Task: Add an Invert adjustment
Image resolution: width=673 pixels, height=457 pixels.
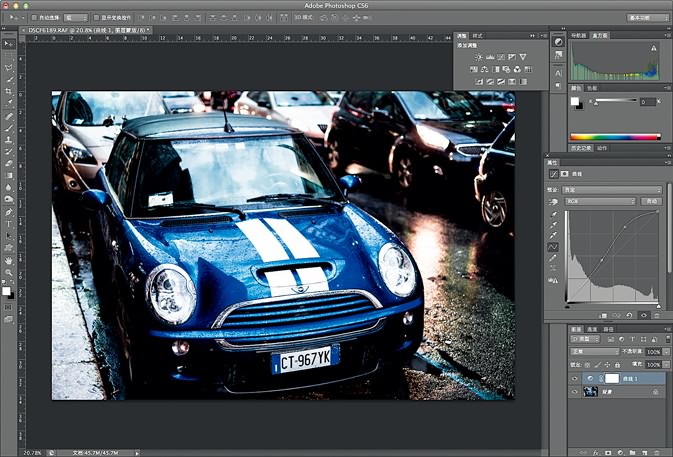Action: (479, 82)
